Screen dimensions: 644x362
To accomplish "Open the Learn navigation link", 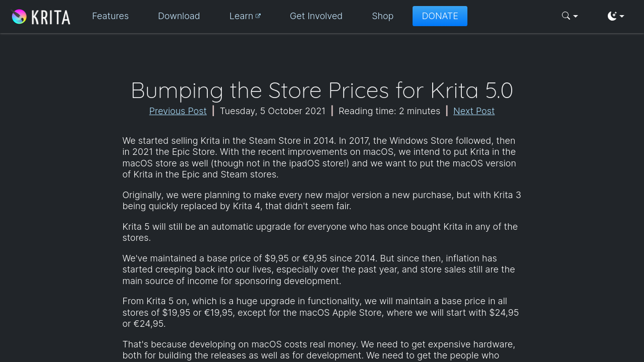I will (241, 16).
